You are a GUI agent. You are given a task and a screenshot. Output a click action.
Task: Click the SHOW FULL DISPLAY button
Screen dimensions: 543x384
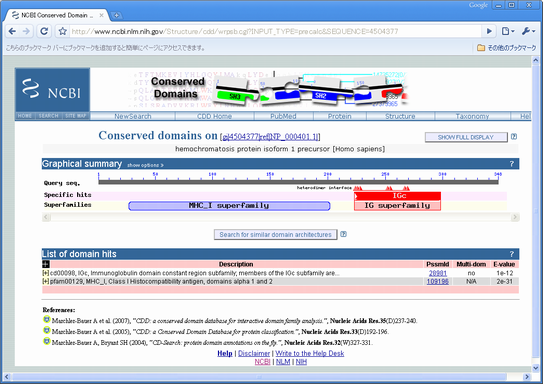(466, 137)
